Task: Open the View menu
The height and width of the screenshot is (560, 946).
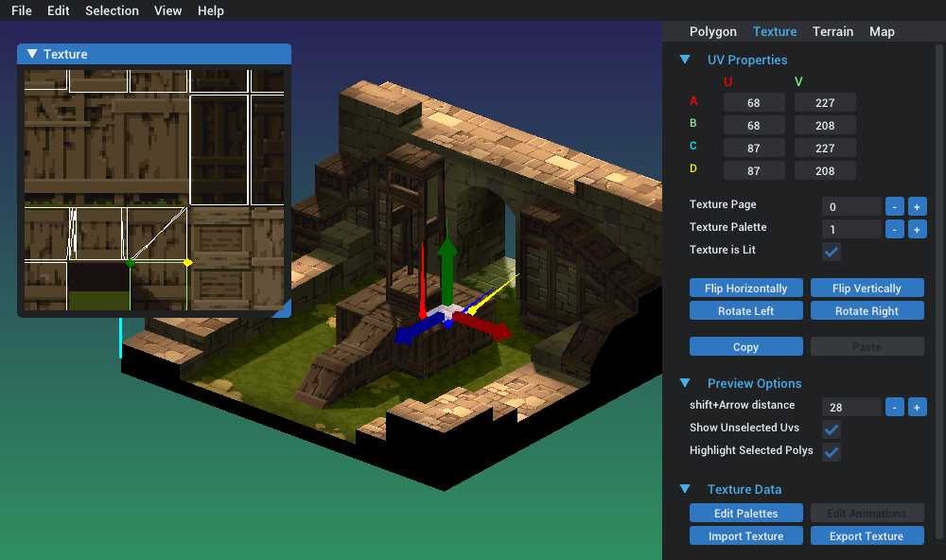Action: (x=167, y=10)
